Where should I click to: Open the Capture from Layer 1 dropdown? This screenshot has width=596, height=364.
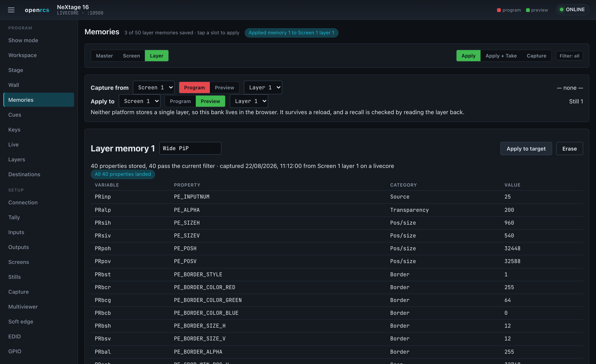(x=263, y=87)
